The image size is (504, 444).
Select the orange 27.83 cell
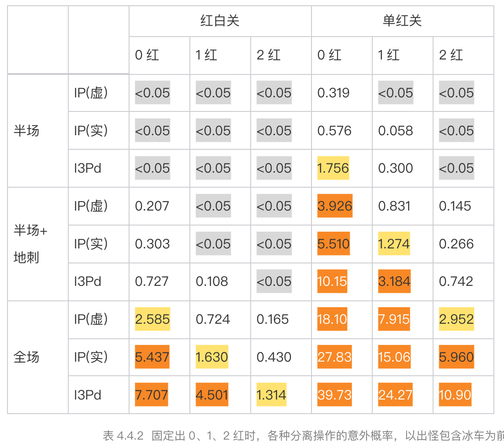coord(334,357)
